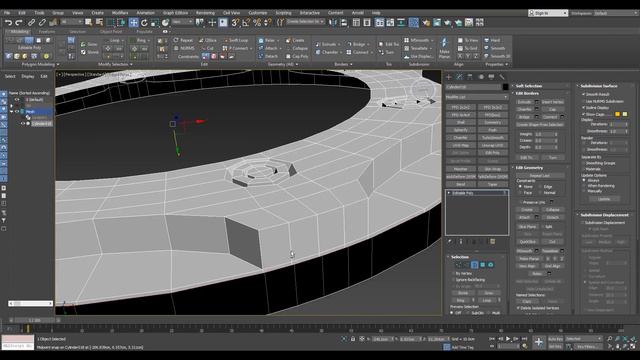
Task: Open the Scripting menu
Action: (283, 13)
